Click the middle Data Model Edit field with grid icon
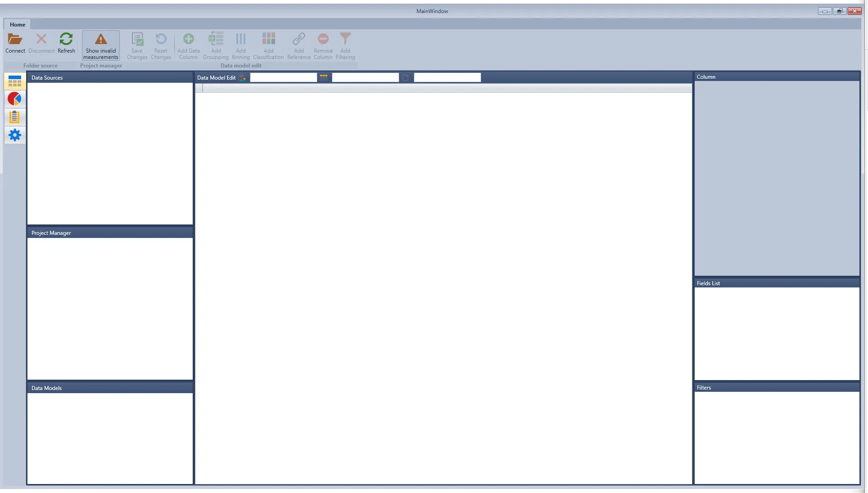This screenshot has width=868, height=493. pyautogui.click(x=365, y=77)
